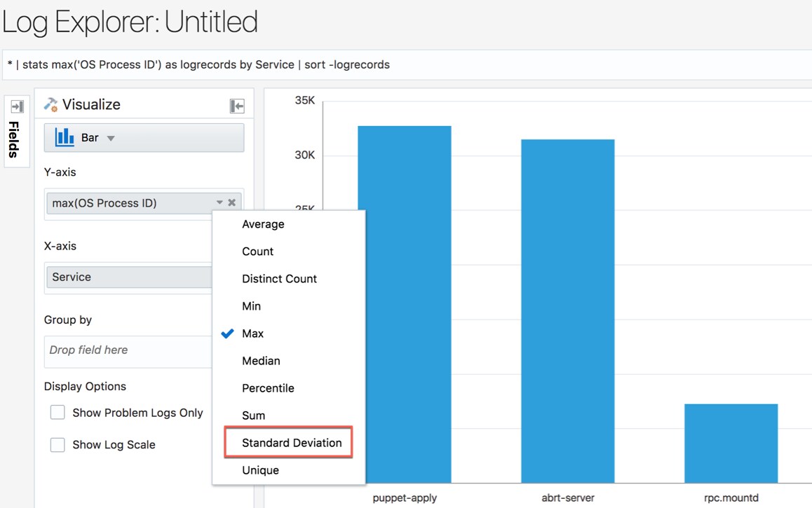Open the max(OS Process ID) function dropdown arrow

pyautogui.click(x=219, y=202)
